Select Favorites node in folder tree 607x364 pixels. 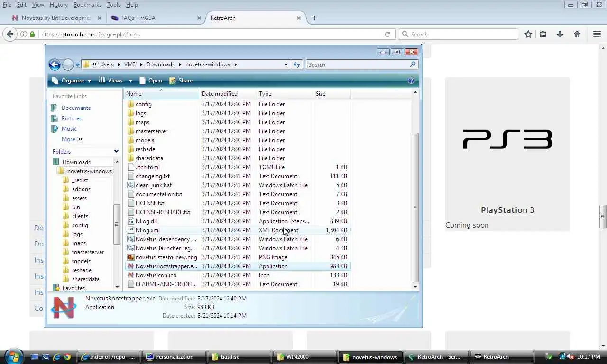pyautogui.click(x=74, y=288)
